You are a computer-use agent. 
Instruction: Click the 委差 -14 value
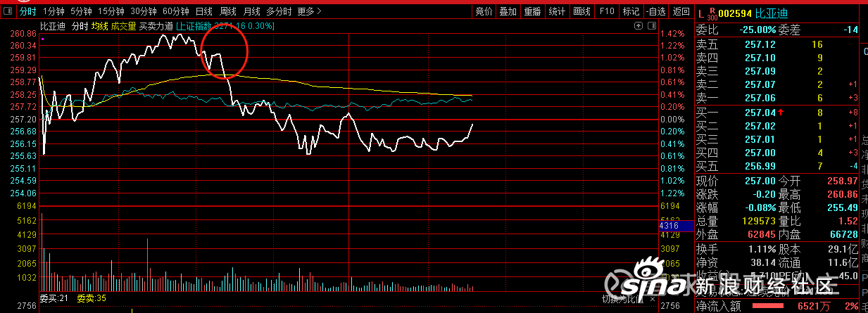(851, 30)
